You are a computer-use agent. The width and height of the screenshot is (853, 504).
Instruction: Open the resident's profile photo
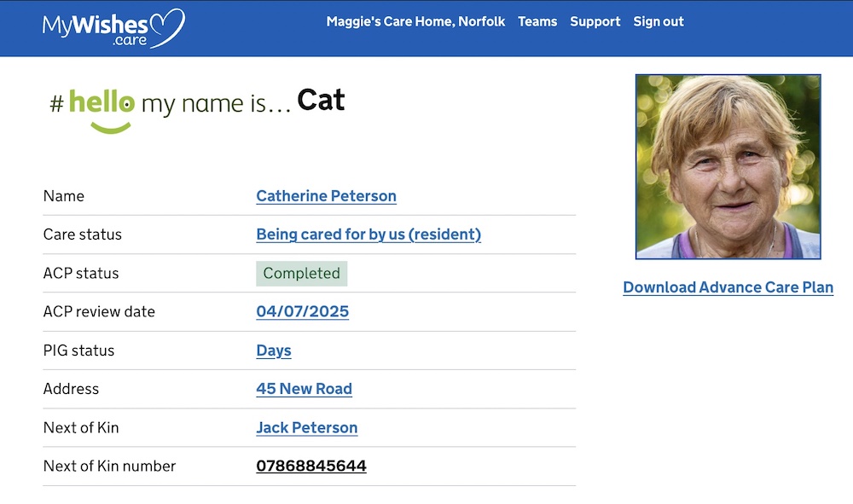pyautogui.click(x=728, y=167)
